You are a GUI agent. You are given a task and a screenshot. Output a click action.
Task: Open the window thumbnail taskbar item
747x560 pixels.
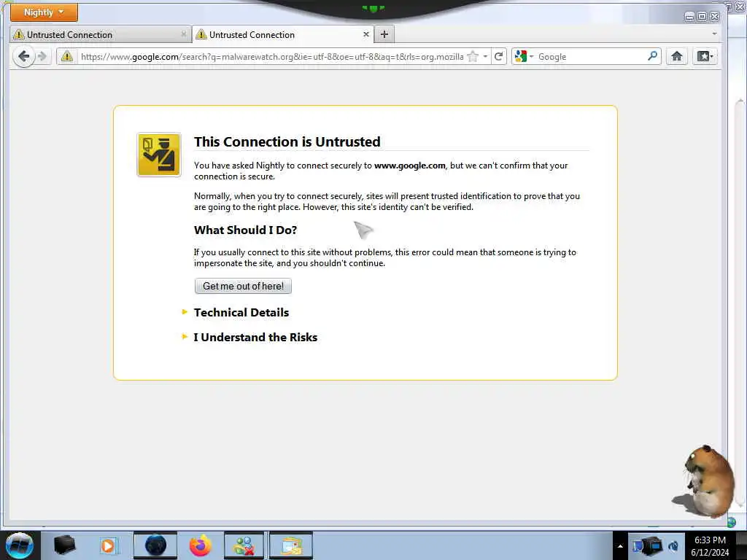[291, 545]
